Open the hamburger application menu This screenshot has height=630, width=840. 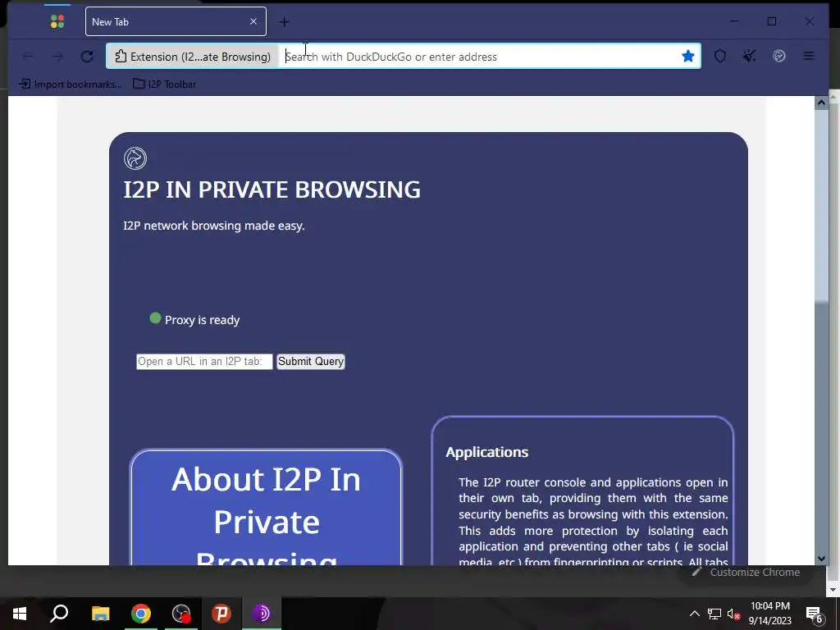tap(809, 56)
